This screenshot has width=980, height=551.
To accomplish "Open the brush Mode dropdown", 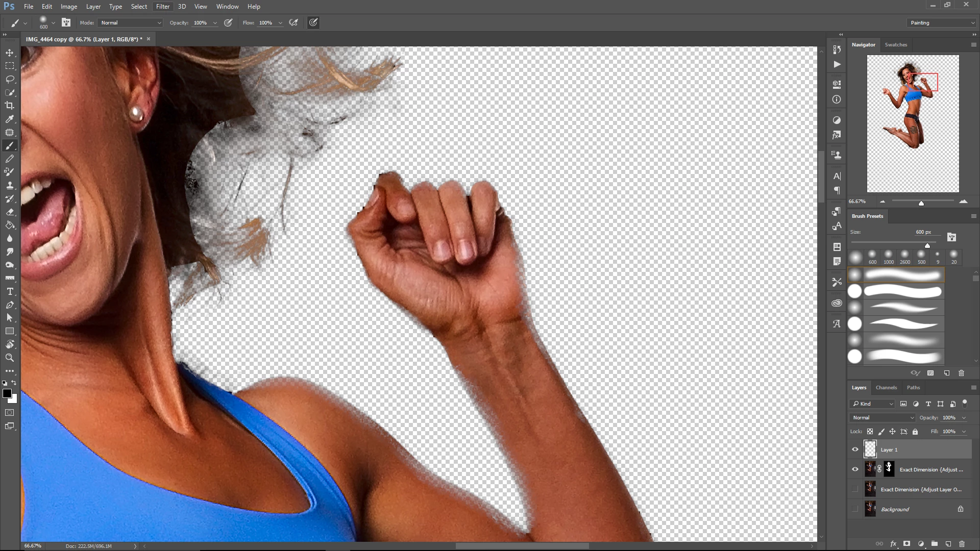I will (131, 22).
